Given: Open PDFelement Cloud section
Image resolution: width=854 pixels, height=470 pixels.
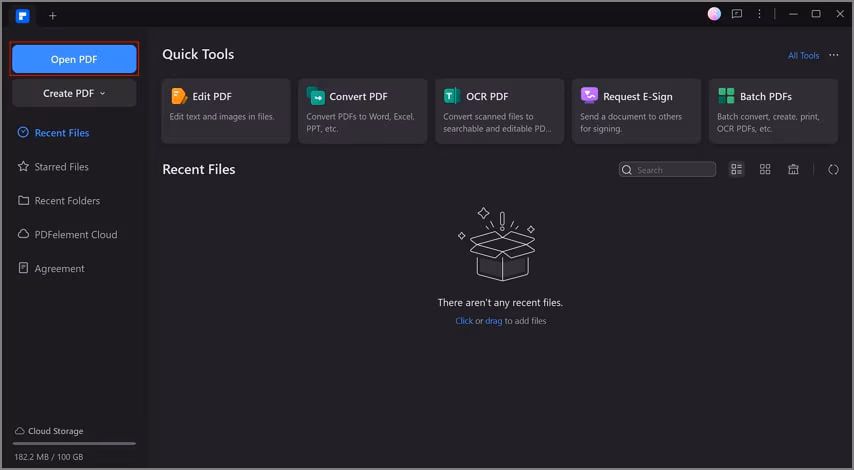Looking at the screenshot, I should pyautogui.click(x=75, y=235).
